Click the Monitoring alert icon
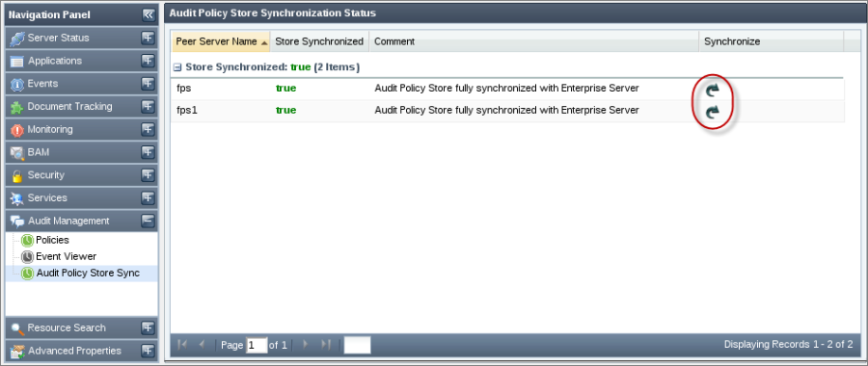Viewport: 868px width, 366px height. 17,130
